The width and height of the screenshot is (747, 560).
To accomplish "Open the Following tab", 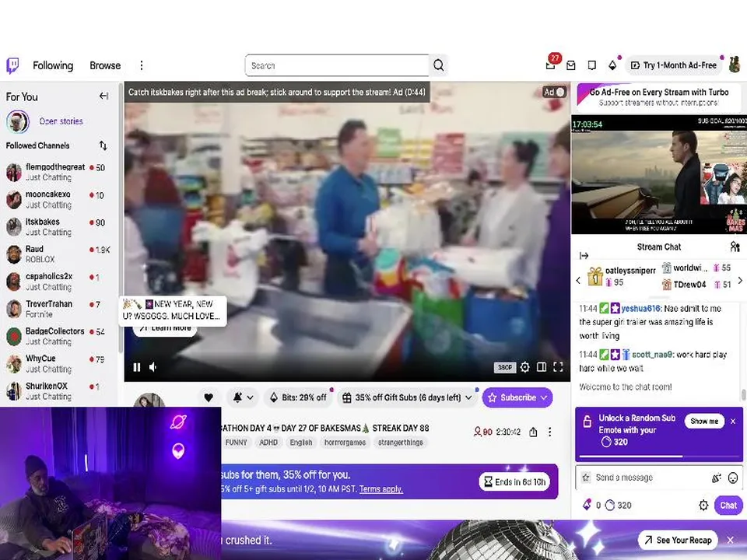I will pyautogui.click(x=53, y=65).
